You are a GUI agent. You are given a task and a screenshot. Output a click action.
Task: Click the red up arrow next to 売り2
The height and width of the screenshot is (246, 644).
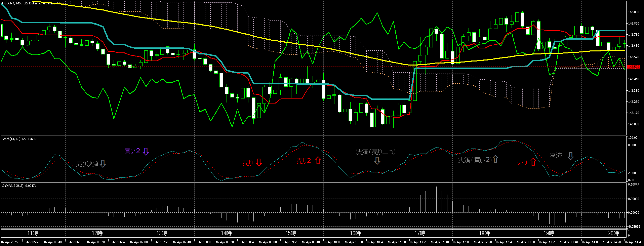[x=318, y=161]
